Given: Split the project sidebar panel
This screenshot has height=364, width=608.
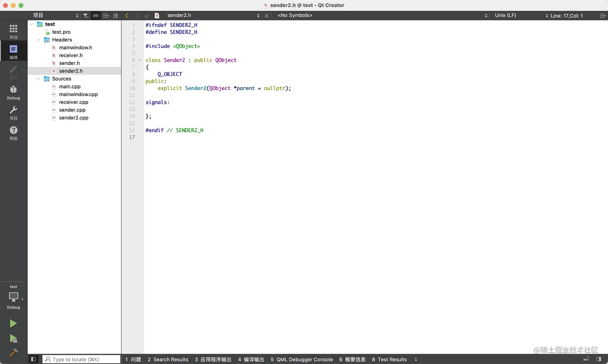Looking at the screenshot, I should pos(106,16).
